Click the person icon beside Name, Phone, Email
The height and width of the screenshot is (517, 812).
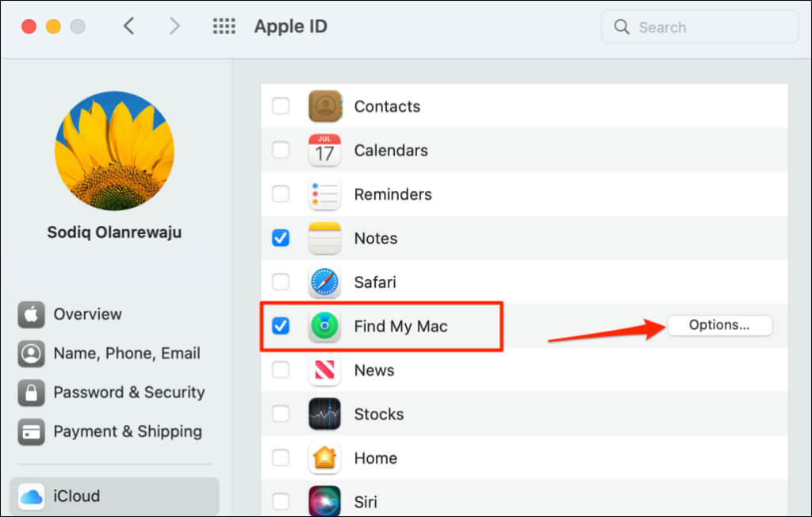coord(31,354)
